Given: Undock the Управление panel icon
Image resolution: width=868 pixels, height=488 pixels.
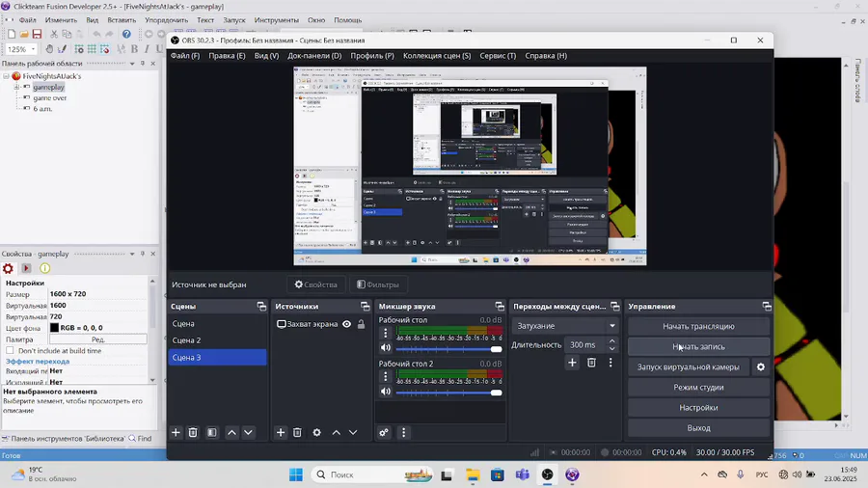Looking at the screenshot, I should point(767,306).
